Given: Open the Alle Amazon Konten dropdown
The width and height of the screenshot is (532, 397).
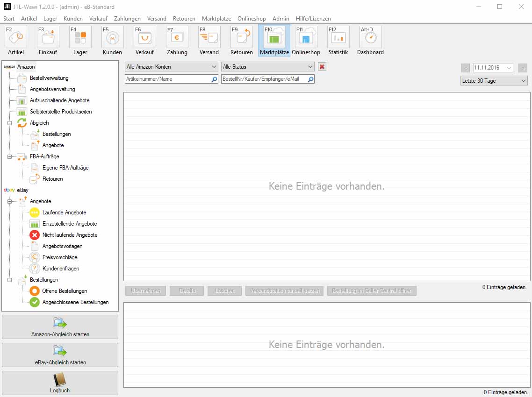Looking at the screenshot, I should (171, 67).
